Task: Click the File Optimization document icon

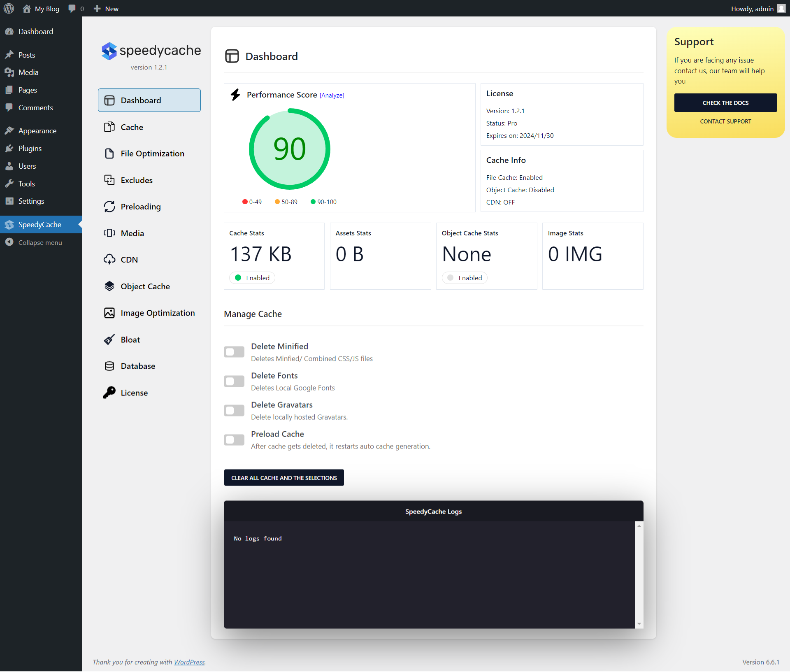Action: point(109,153)
